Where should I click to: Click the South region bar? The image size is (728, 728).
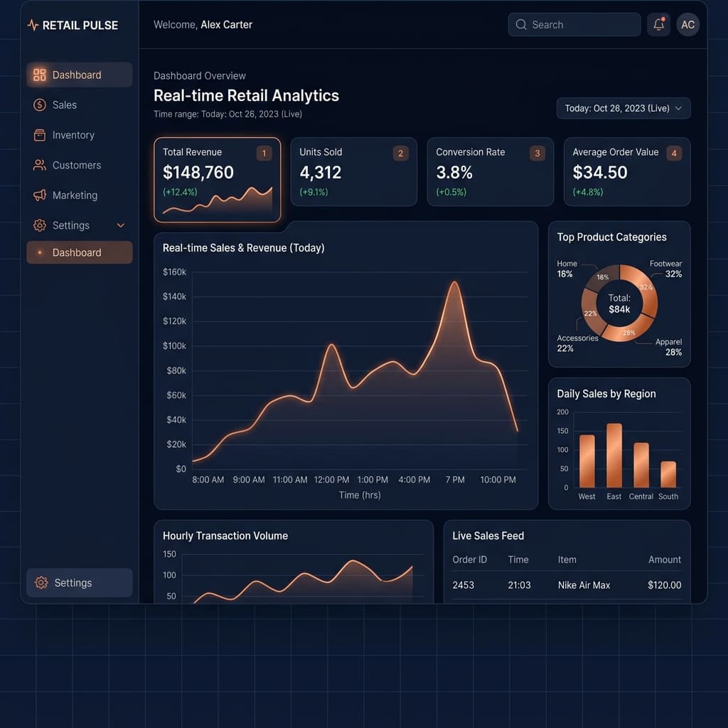point(668,474)
